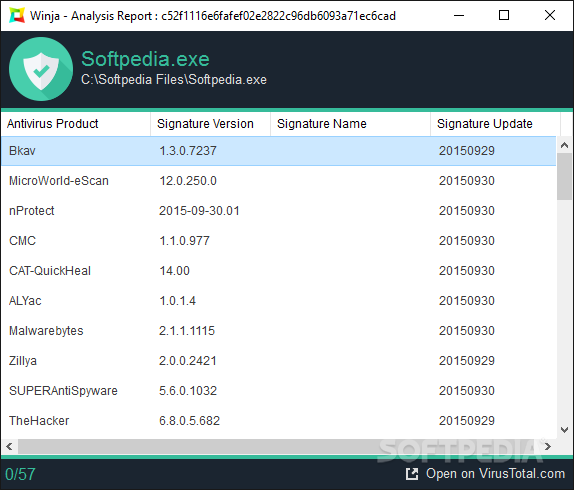Click signature version 14.00

click(174, 271)
